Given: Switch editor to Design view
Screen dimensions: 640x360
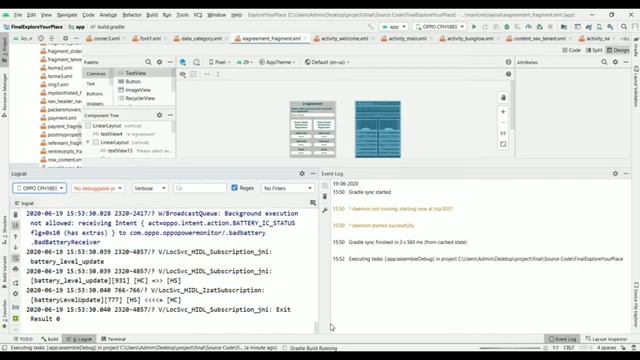Looking at the screenshot, I should [x=618, y=50].
